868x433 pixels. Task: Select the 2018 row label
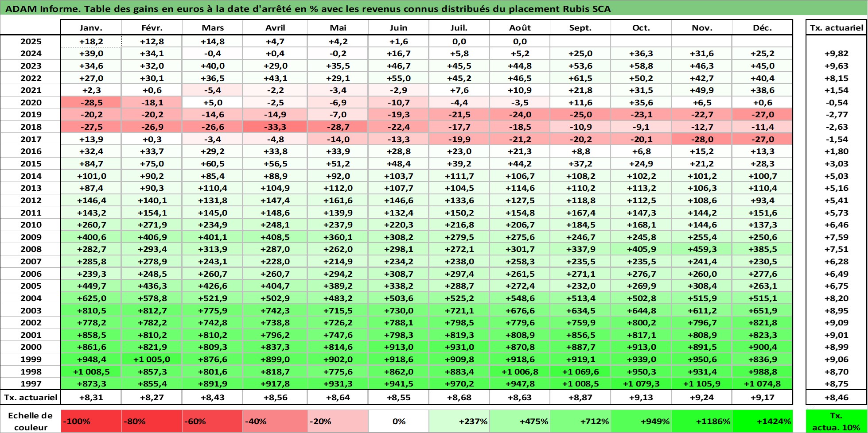click(31, 127)
